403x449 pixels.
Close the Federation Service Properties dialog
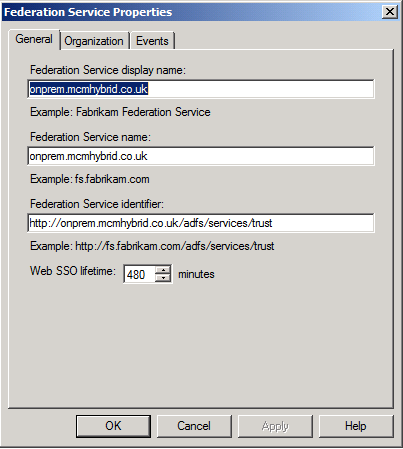[x=389, y=12]
